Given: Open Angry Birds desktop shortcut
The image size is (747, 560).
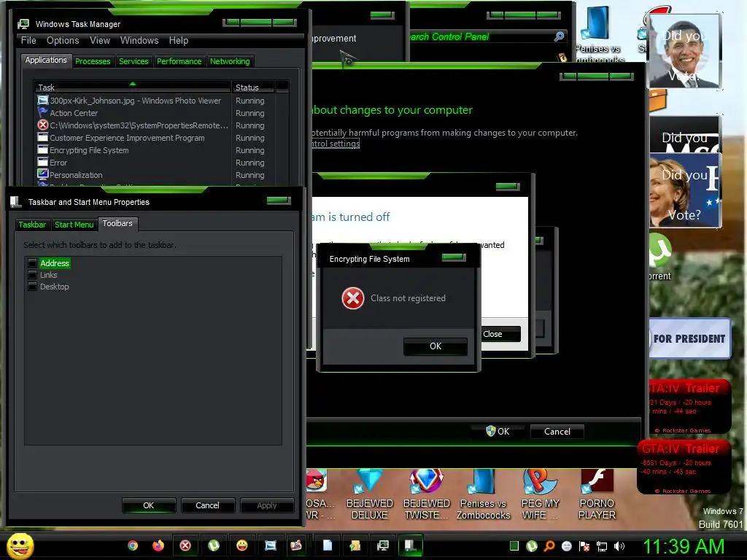Looking at the screenshot, I should (x=318, y=494).
